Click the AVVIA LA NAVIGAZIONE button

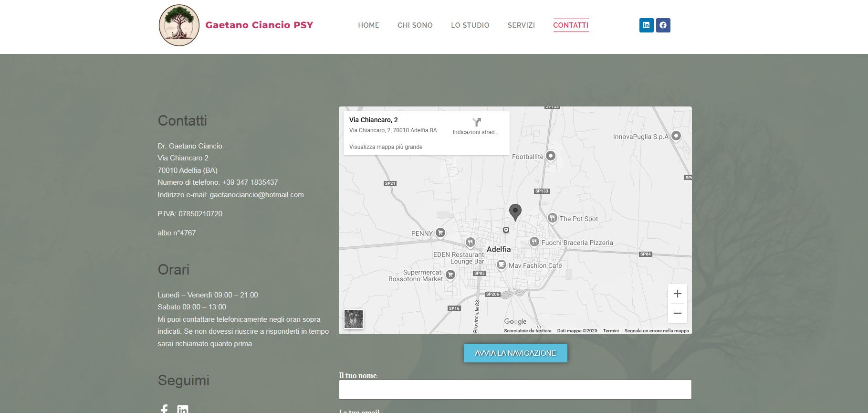[515, 353]
